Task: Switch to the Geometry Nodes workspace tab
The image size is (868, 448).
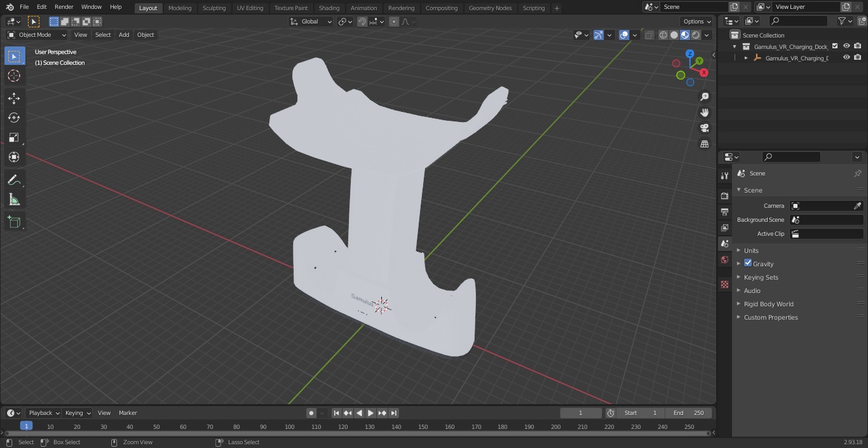Action: [x=490, y=8]
